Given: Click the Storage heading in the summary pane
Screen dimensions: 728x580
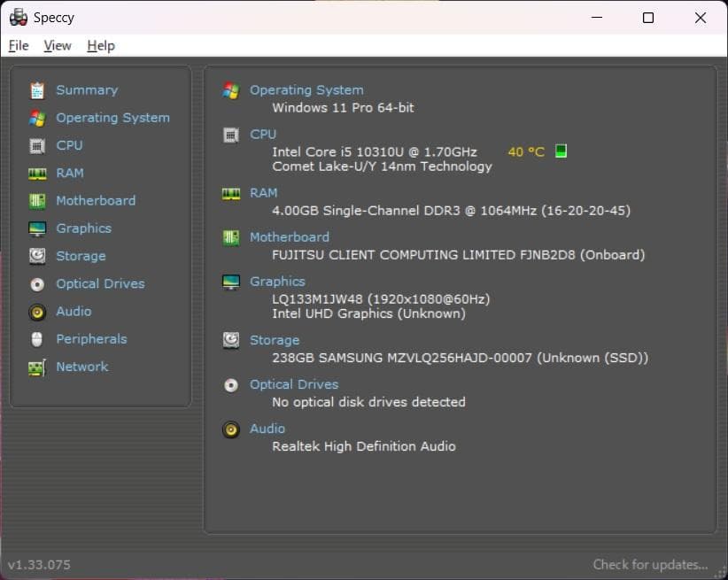Looking at the screenshot, I should (274, 340).
